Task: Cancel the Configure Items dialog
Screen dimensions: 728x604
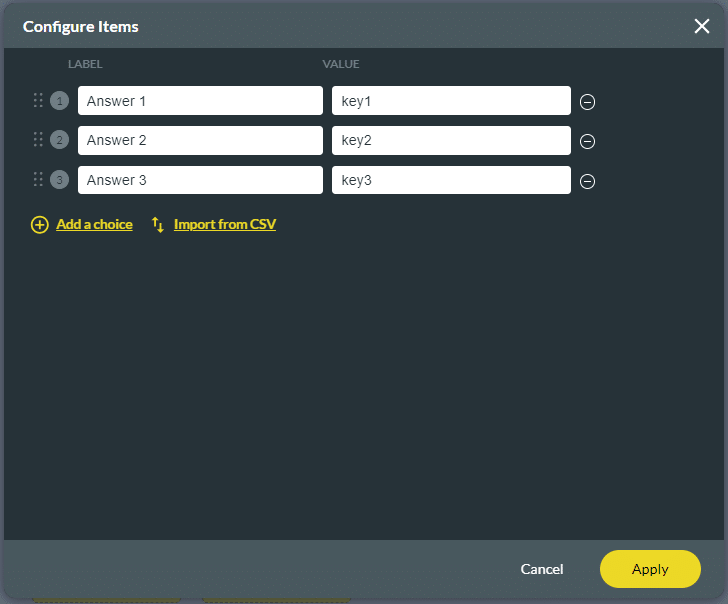Action: [x=542, y=569]
